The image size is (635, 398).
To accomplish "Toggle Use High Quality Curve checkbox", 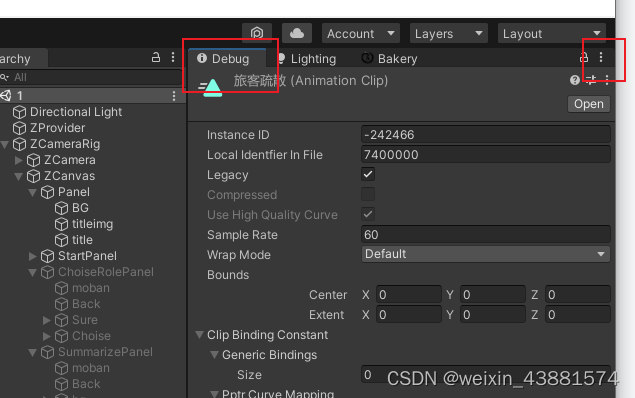I will coord(368,214).
